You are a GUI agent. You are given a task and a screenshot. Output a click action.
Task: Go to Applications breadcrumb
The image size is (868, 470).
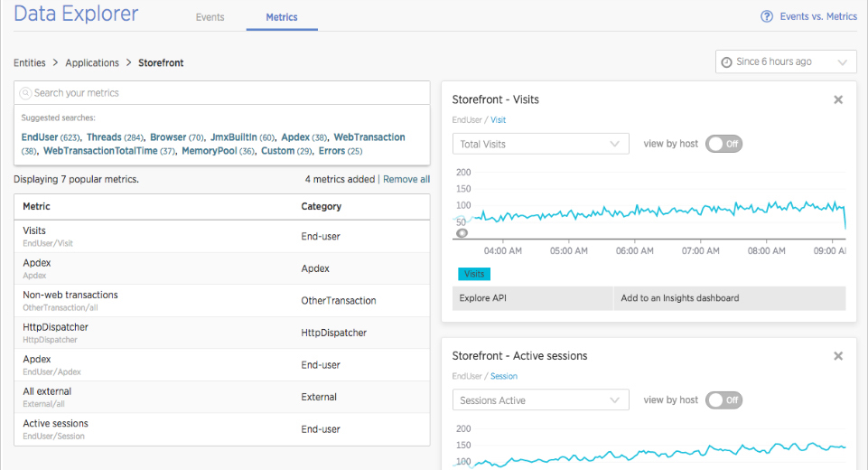coord(92,62)
